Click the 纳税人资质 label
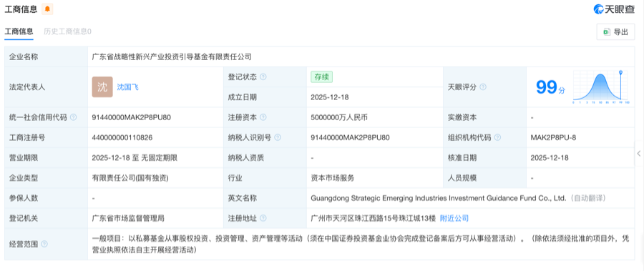The height and width of the screenshot is (271, 644). point(246,158)
